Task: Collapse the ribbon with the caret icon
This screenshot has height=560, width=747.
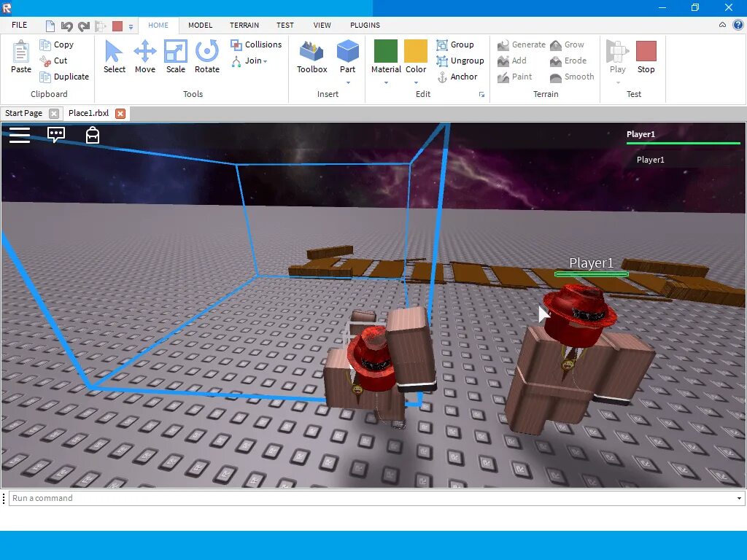Action: click(723, 25)
